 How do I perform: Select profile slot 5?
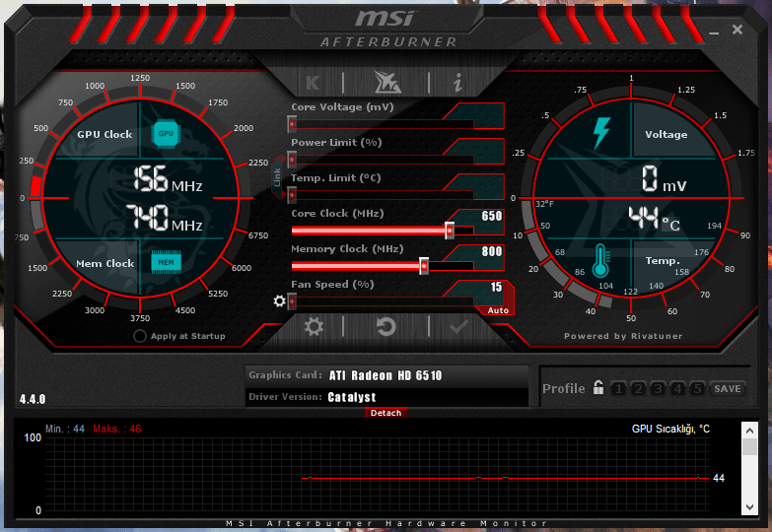click(697, 389)
